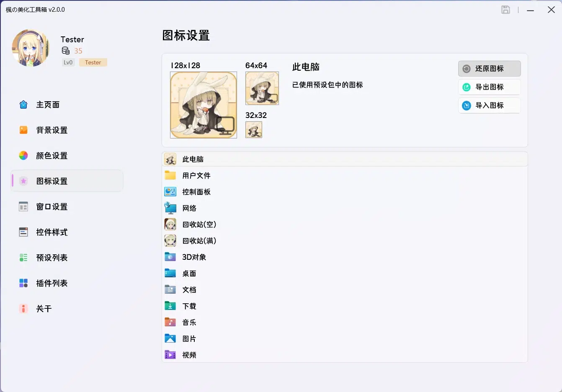Click the blue blocks icon for 插件列表
The width and height of the screenshot is (562, 392).
click(23, 283)
